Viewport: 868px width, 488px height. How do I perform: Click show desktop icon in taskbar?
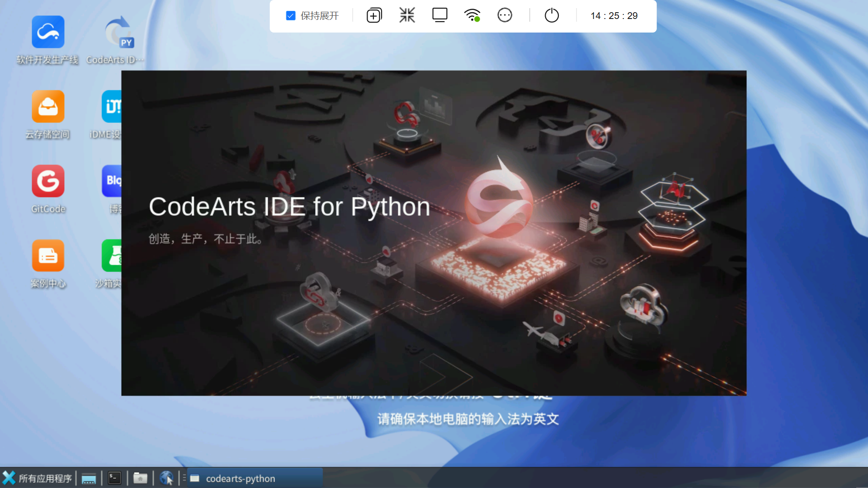pos(89,479)
